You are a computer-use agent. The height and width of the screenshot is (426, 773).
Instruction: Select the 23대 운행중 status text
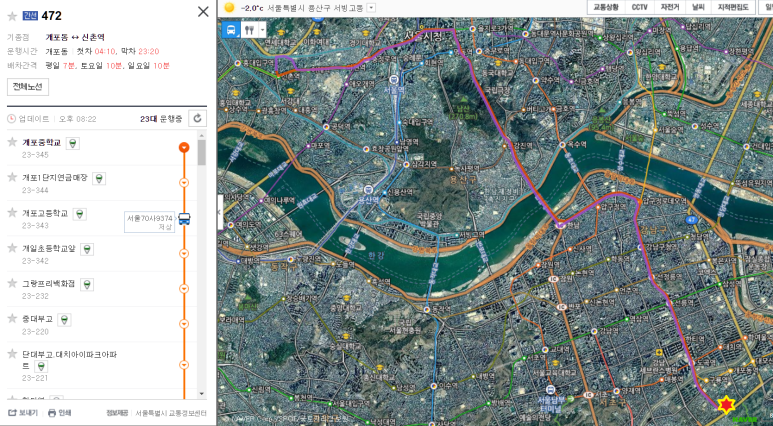(161, 119)
